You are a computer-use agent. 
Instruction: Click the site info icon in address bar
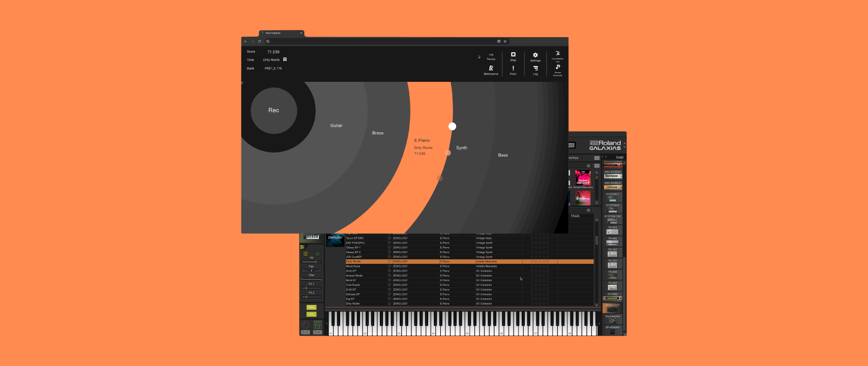[x=267, y=41]
